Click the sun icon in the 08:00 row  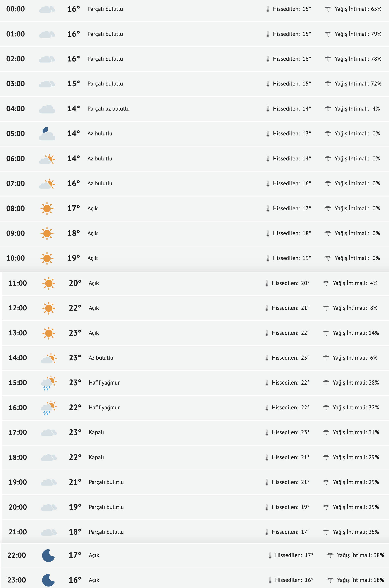[47, 208]
